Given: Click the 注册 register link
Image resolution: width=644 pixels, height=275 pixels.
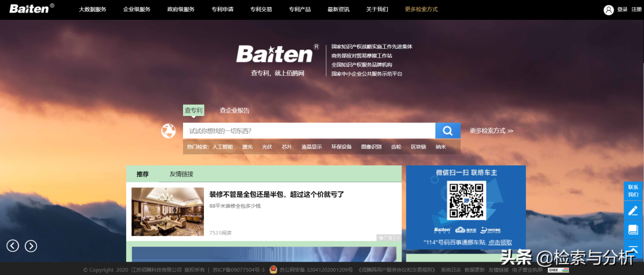Looking at the screenshot, I should point(635,10).
